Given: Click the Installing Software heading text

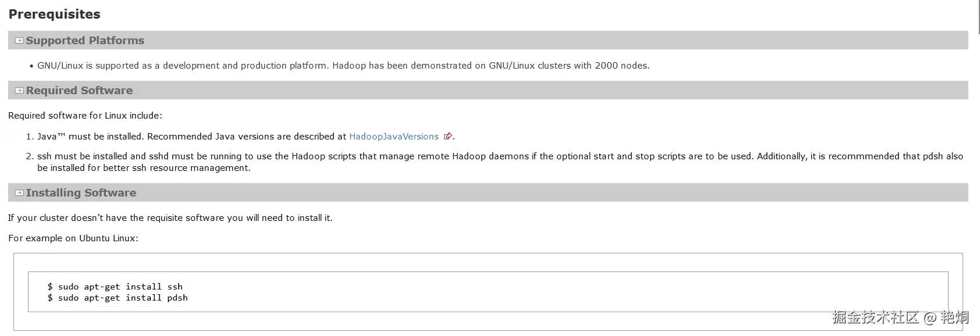Looking at the screenshot, I should pos(81,193).
